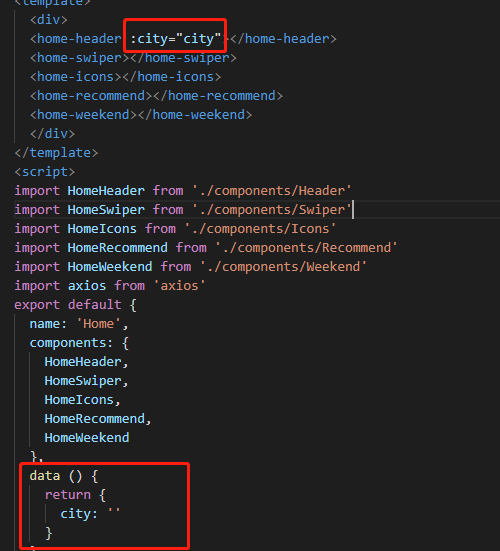Click './components/Recommend' import path

coord(306,247)
